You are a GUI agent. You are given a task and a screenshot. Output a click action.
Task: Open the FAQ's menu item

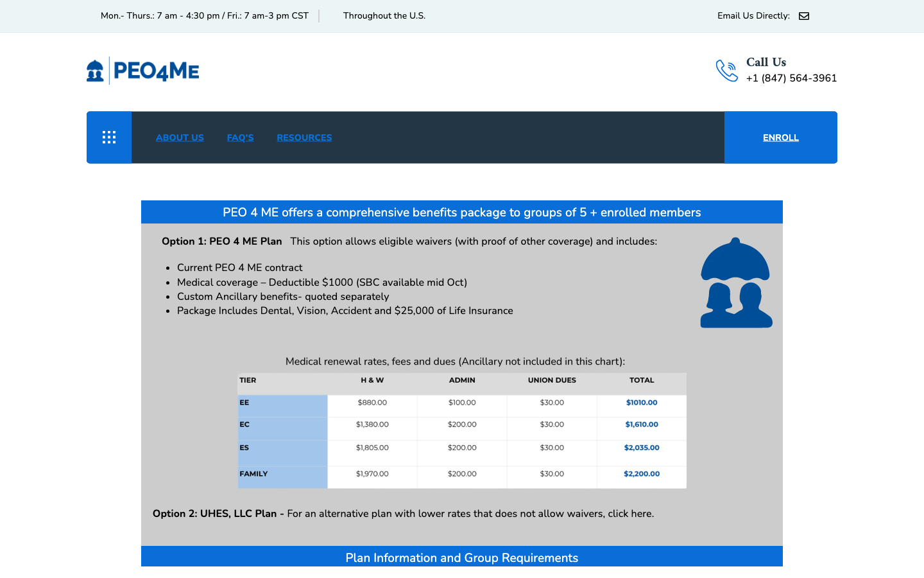tap(240, 137)
